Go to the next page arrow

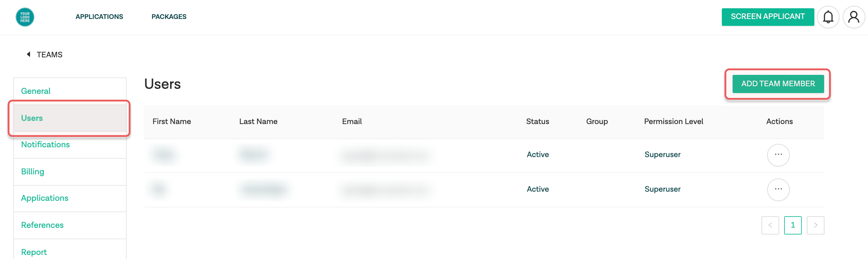[815, 225]
